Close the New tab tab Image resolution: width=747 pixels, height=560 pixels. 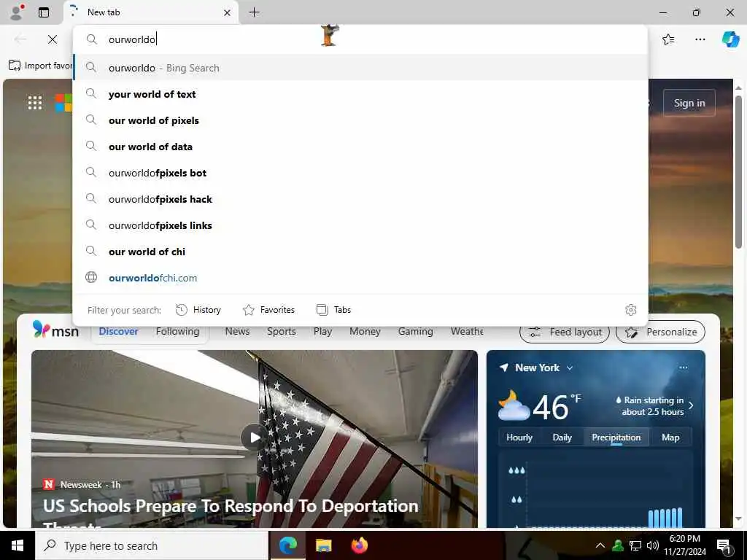pos(228,13)
